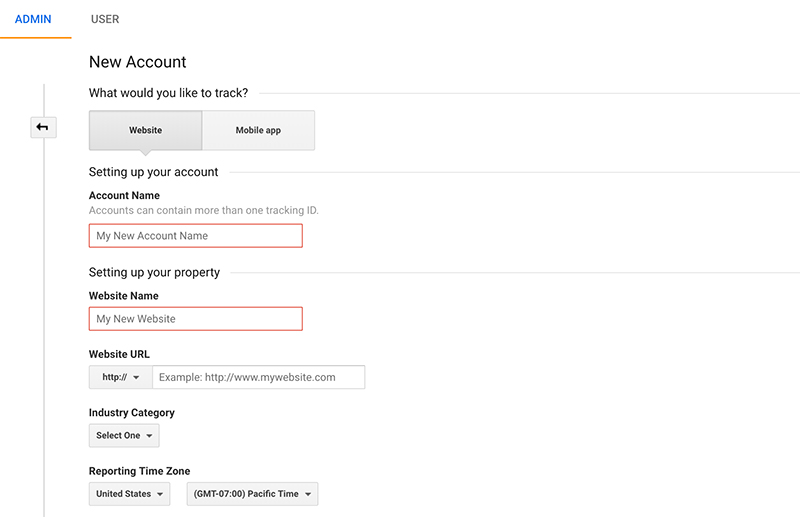Expand the Pacific Time zone dropdown

(x=253, y=494)
